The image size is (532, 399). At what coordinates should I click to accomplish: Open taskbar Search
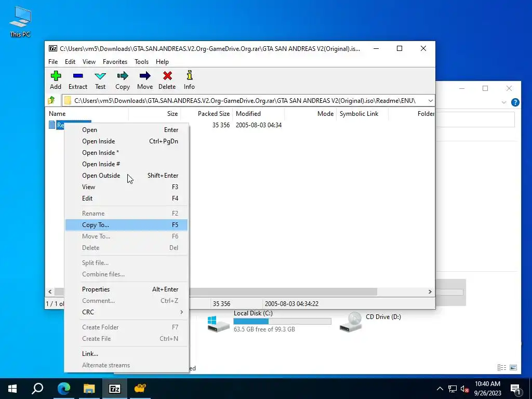point(37,389)
